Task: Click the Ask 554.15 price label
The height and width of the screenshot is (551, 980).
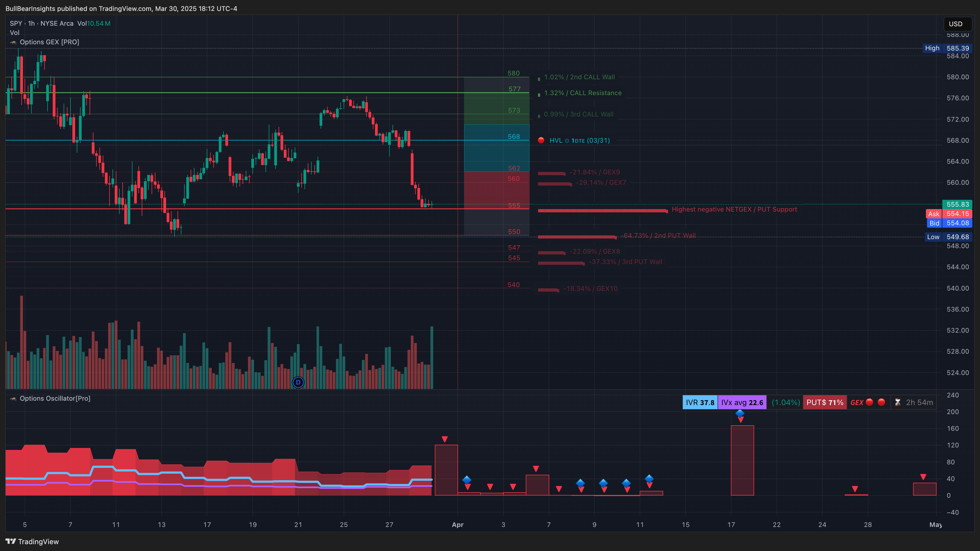Action: coord(949,214)
